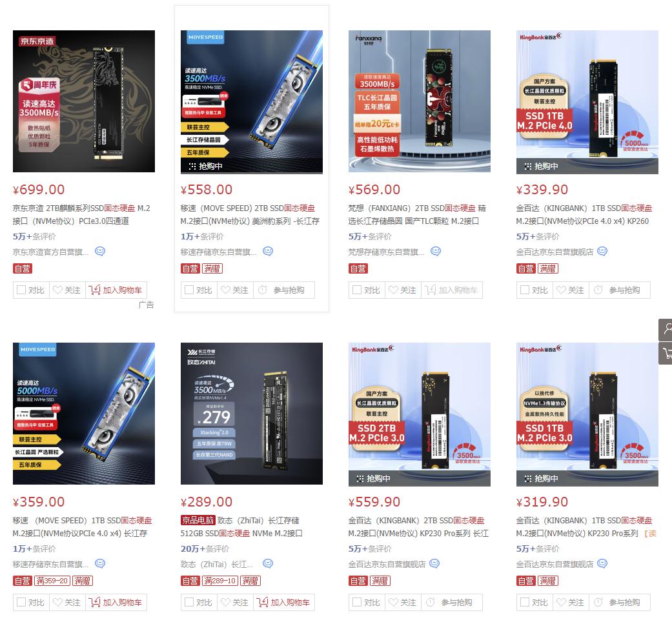The image size is (672, 633).
Task: Follow the ¥699 京东京造 SSD with heart
Action: click(67, 290)
